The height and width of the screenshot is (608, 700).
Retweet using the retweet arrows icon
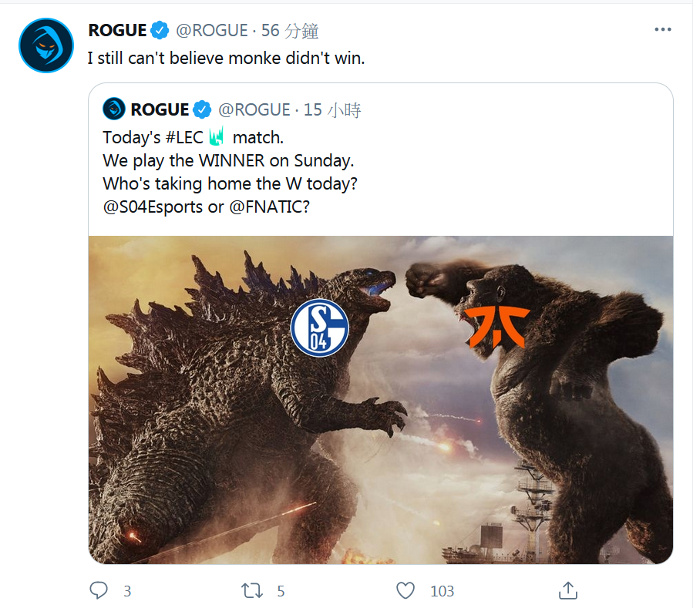[x=252, y=590]
